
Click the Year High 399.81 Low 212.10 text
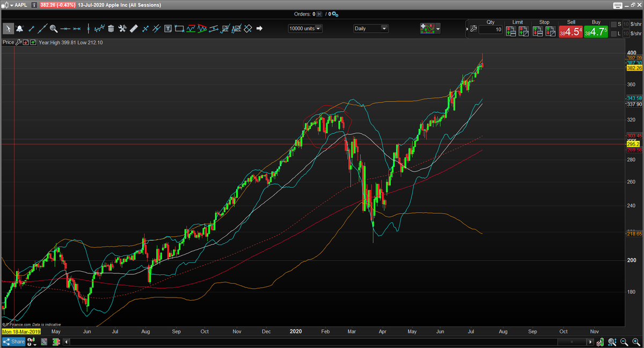tap(71, 42)
